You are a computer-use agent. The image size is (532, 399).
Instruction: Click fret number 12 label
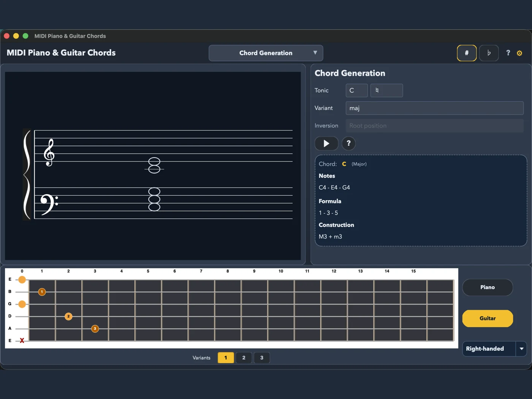click(334, 271)
